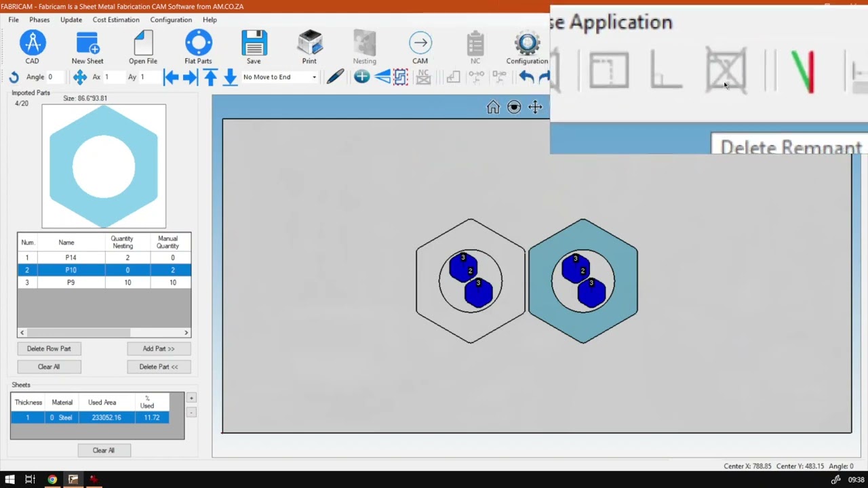Reset view with the home icon
Screen dimensions: 868x488
click(493, 107)
